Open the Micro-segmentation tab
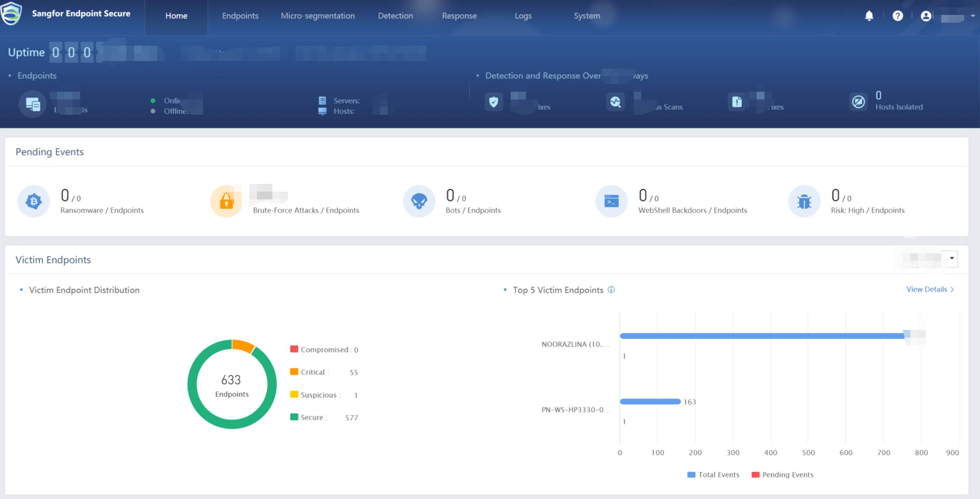The image size is (980, 499). click(x=317, y=16)
